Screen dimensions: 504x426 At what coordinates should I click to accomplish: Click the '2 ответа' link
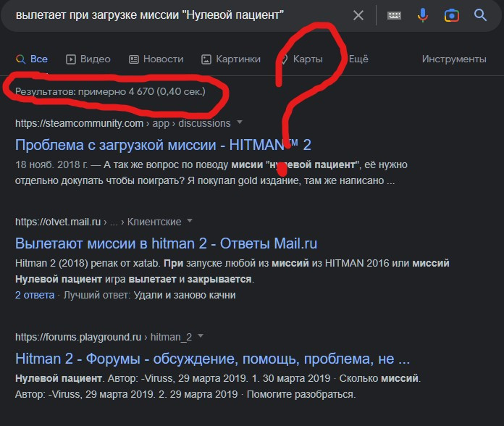tap(35, 295)
